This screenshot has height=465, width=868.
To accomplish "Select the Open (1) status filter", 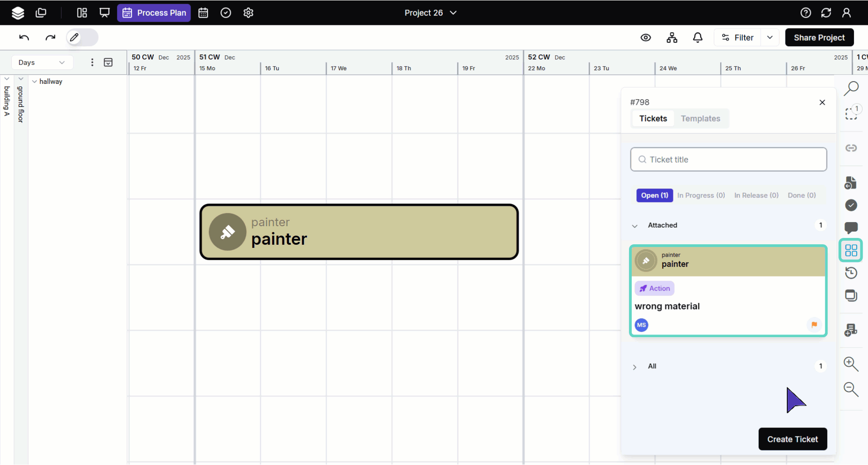I will [654, 195].
